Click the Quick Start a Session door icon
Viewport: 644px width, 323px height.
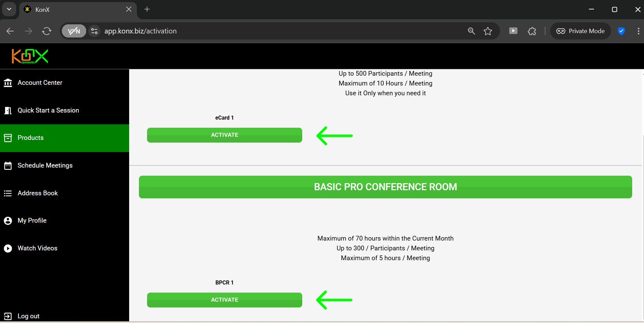[8, 110]
